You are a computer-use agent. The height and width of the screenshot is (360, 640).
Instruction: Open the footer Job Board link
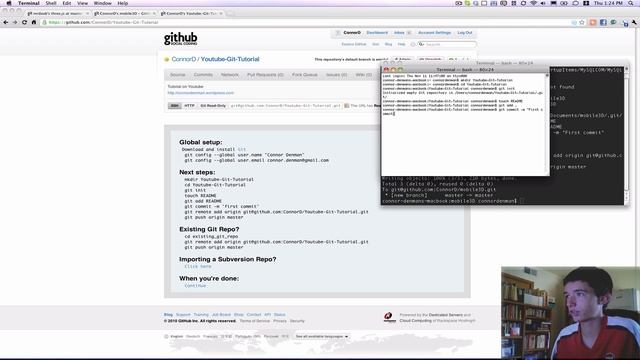click(221, 315)
